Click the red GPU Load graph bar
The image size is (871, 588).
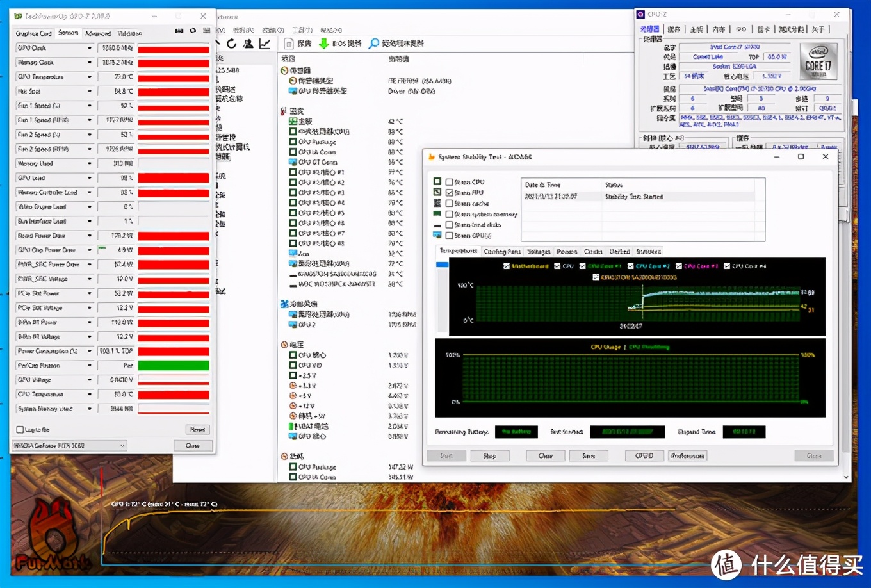tap(174, 178)
